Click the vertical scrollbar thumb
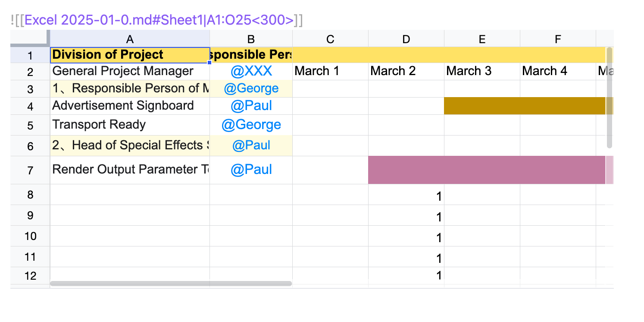This screenshot has height=322, width=644. tap(610, 98)
